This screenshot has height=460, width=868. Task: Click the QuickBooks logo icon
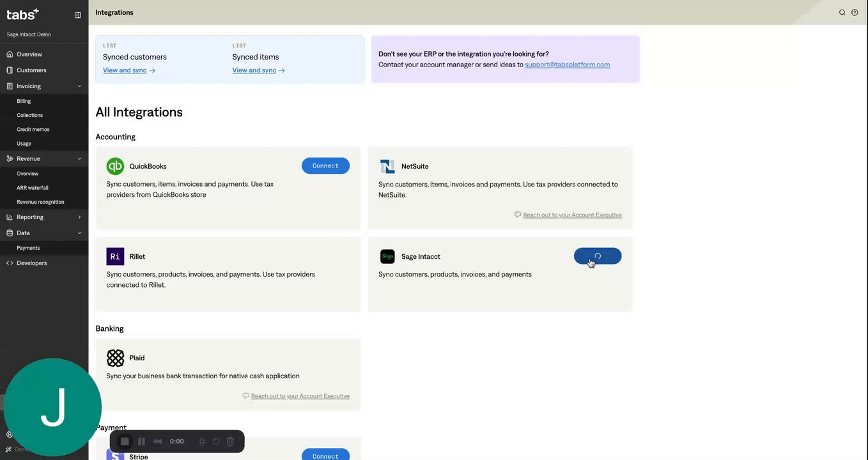tap(115, 166)
